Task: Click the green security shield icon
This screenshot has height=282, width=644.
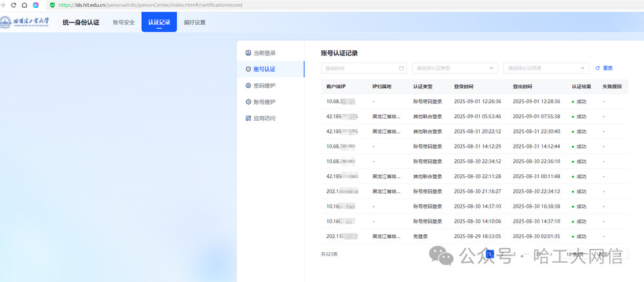Action: 52,5
